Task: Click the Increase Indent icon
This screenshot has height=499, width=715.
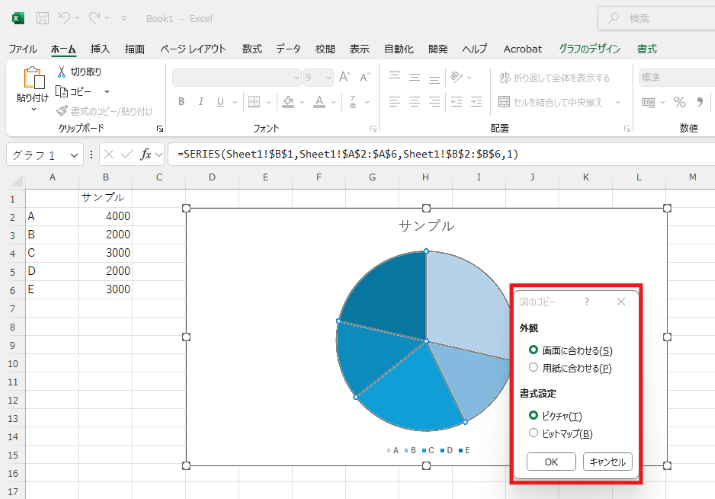Action: tap(477, 102)
